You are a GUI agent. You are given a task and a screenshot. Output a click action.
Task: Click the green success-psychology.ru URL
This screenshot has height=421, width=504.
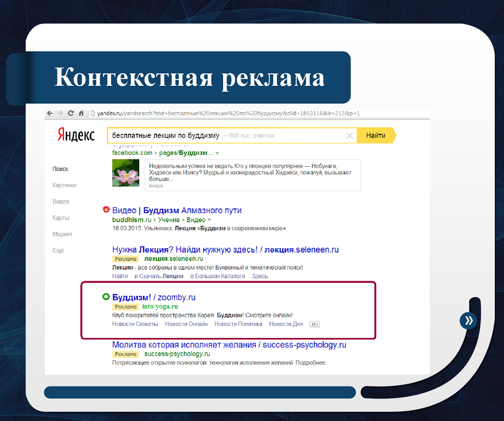[x=177, y=354]
